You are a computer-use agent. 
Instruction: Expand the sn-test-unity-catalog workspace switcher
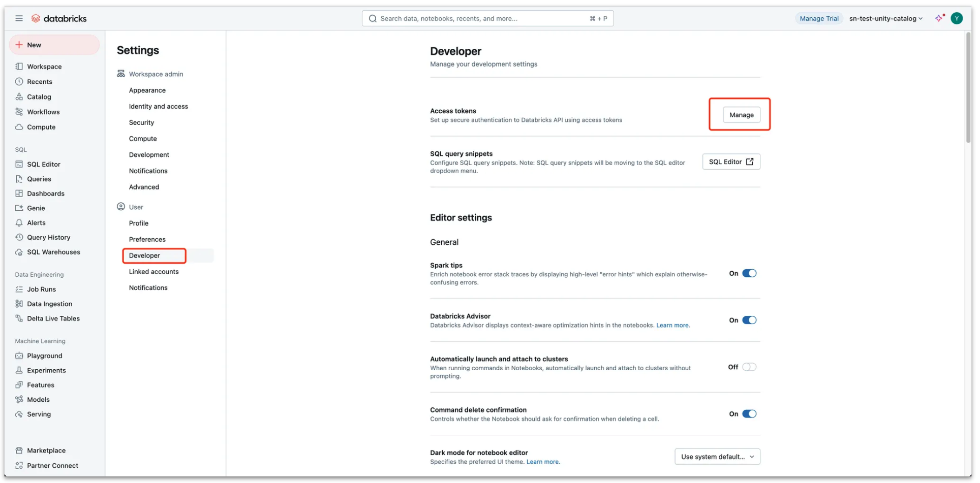click(885, 19)
